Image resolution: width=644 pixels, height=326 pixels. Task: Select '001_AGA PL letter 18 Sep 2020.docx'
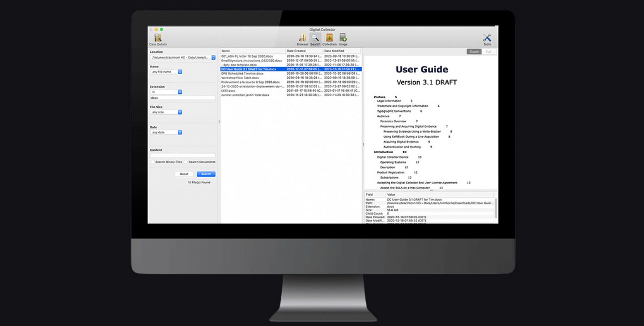point(291,56)
